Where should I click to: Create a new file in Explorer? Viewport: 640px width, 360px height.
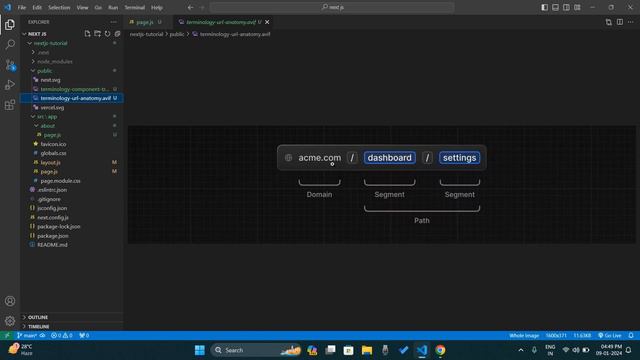coord(87,34)
